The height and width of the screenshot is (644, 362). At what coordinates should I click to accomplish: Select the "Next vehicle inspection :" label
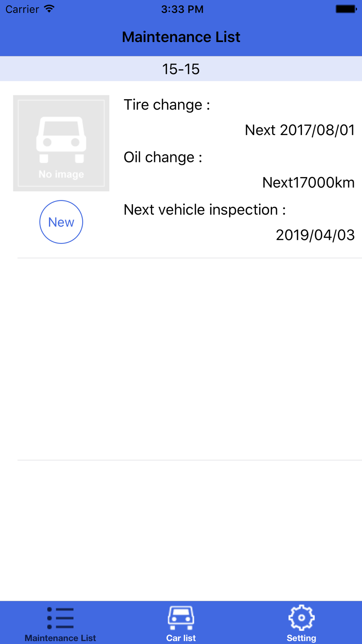205,210
